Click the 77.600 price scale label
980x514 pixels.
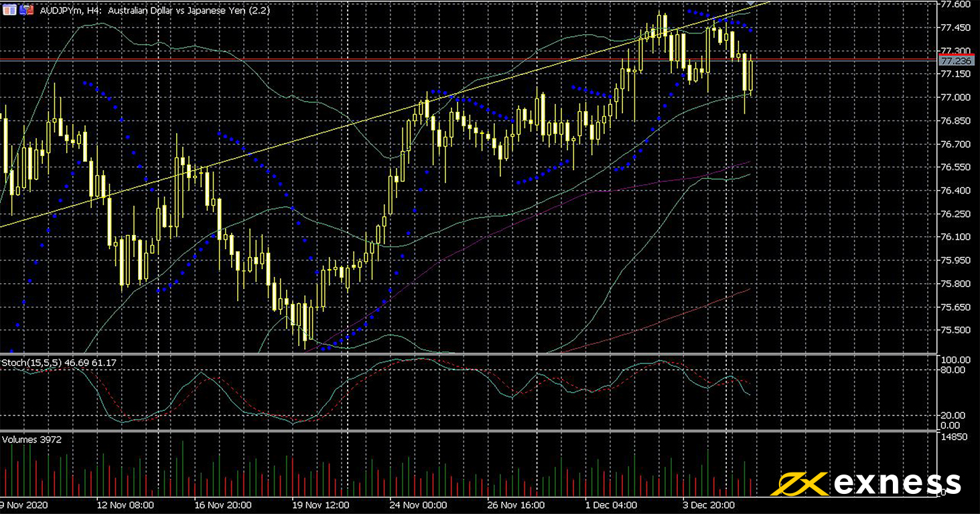coord(955,4)
